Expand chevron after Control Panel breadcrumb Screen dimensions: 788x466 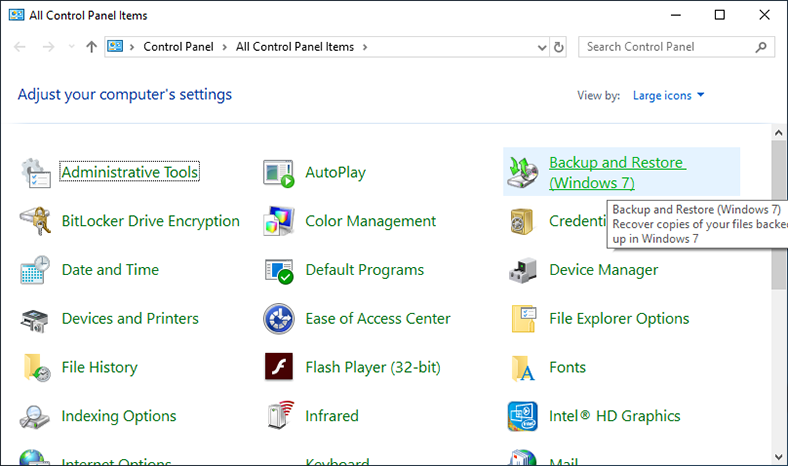225,47
